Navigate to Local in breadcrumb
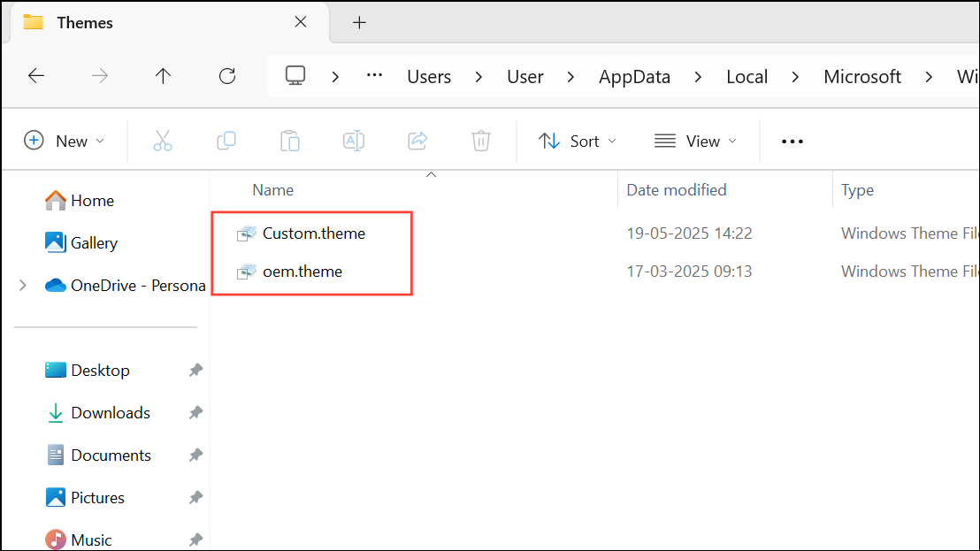 (x=746, y=77)
